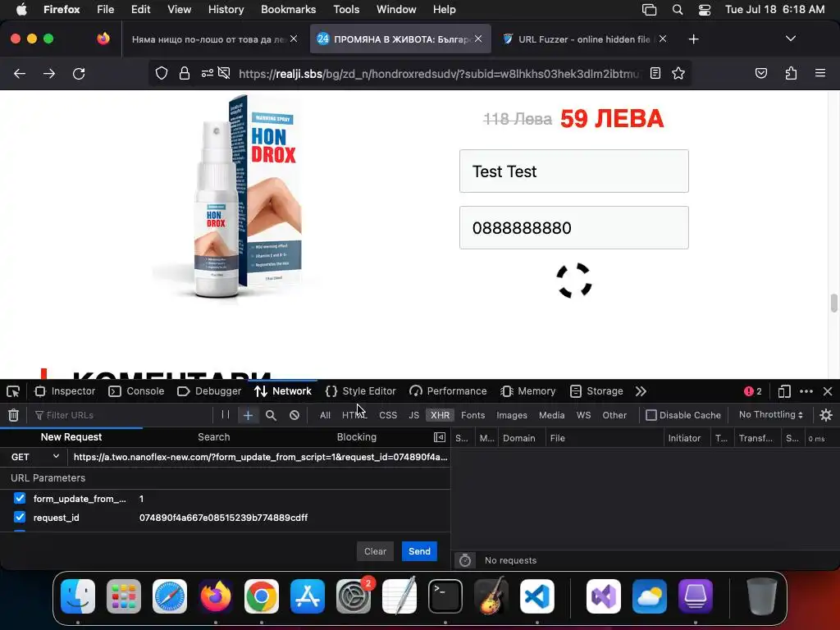
Task: Open network settings gear
Action: pyautogui.click(x=826, y=415)
